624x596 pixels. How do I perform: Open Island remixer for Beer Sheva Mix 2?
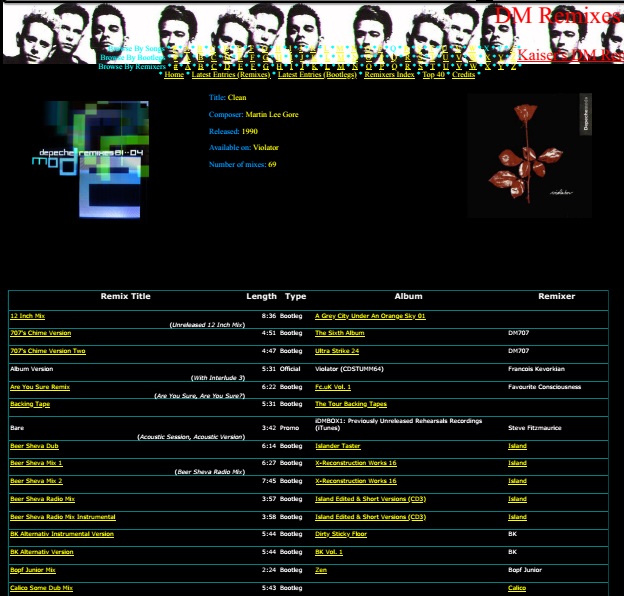click(517, 481)
